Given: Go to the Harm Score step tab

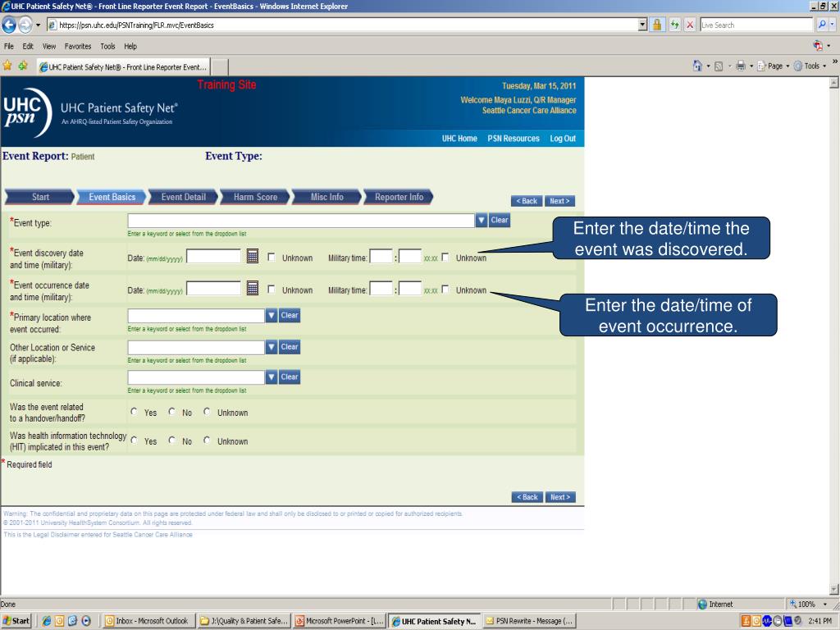Looking at the screenshot, I should coord(256,197).
